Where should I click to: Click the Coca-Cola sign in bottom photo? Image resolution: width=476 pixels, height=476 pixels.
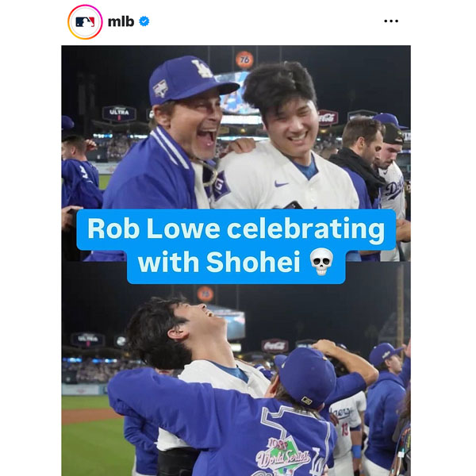[x=274, y=346]
